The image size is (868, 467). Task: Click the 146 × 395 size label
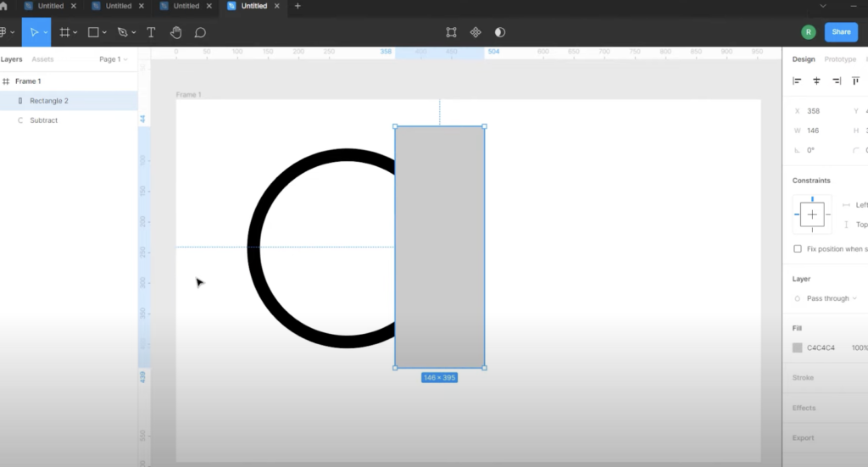(440, 377)
